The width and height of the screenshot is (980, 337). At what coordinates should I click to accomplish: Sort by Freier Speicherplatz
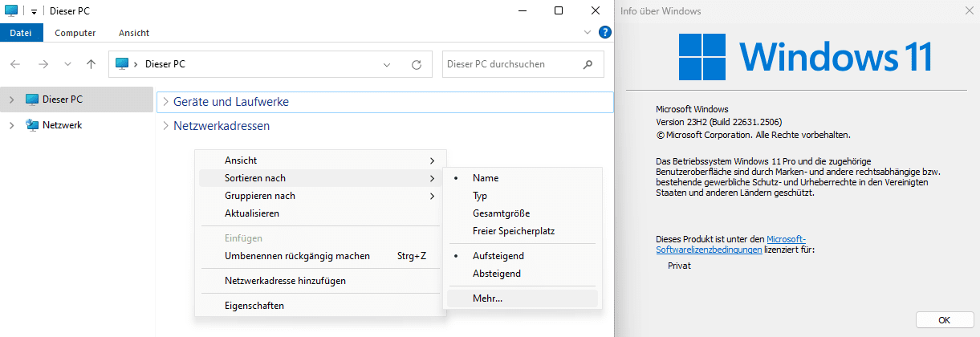pyautogui.click(x=522, y=231)
